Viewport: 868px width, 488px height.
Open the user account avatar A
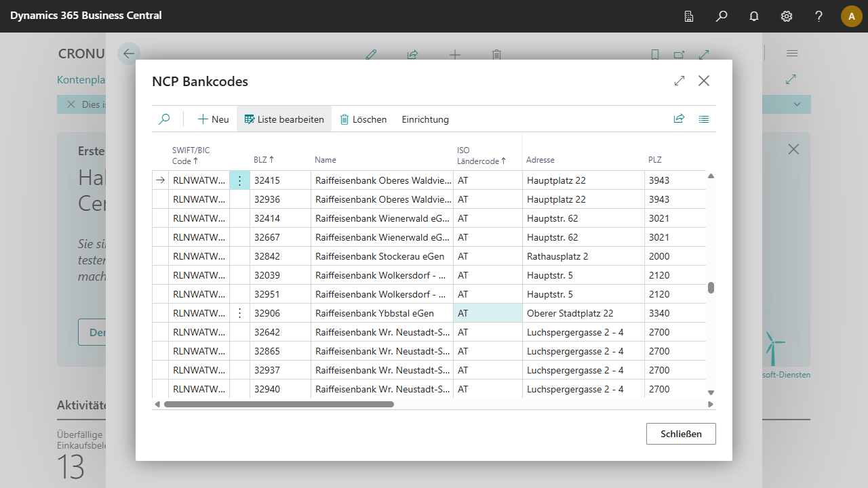pos(852,16)
